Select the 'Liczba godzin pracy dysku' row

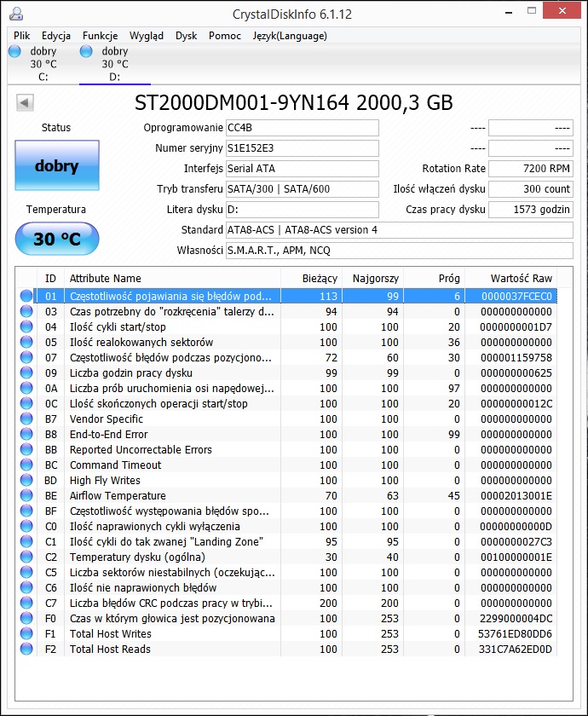click(286, 372)
